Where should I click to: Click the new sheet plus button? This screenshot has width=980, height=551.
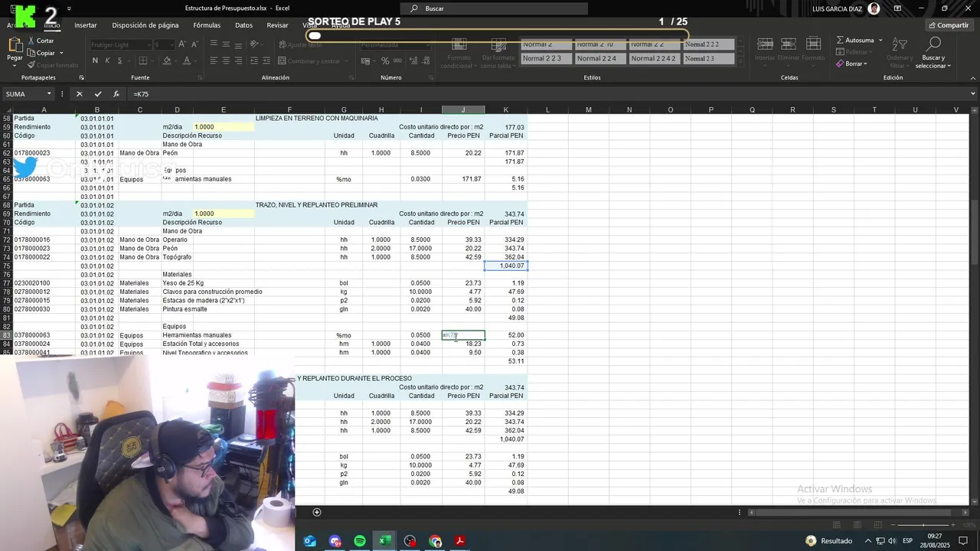(x=317, y=512)
